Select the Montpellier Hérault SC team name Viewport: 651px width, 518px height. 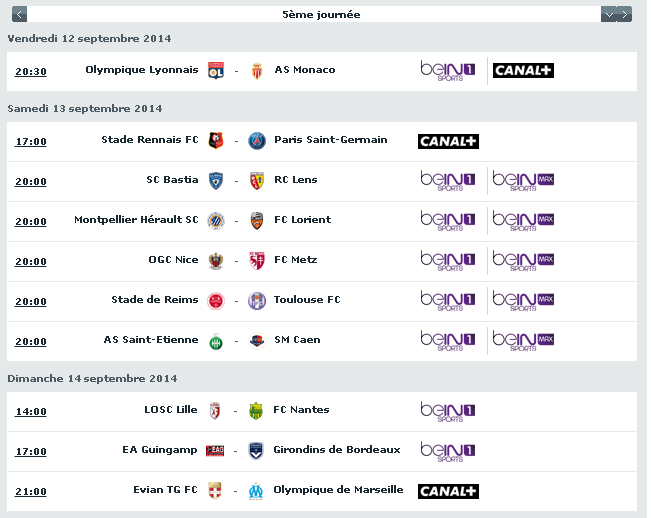[136, 220]
